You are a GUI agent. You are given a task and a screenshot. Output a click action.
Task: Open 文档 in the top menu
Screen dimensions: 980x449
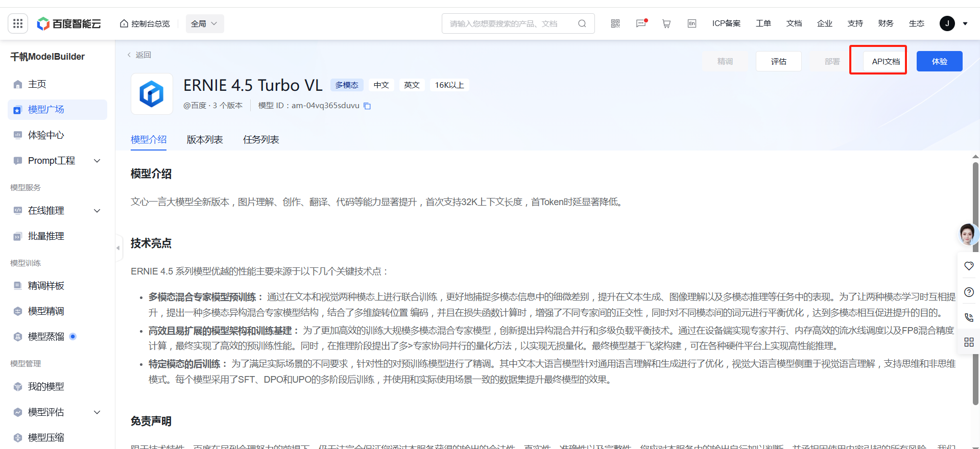794,23
